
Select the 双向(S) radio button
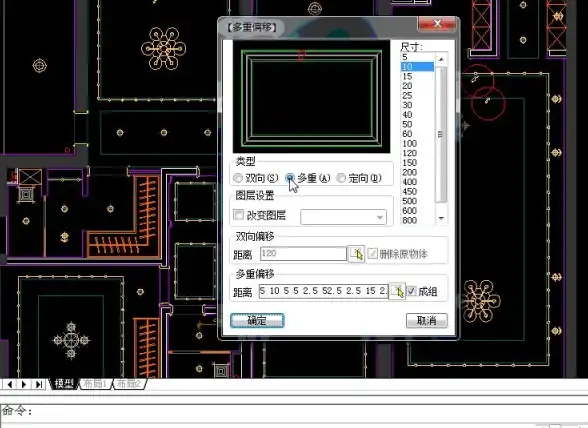point(238,178)
